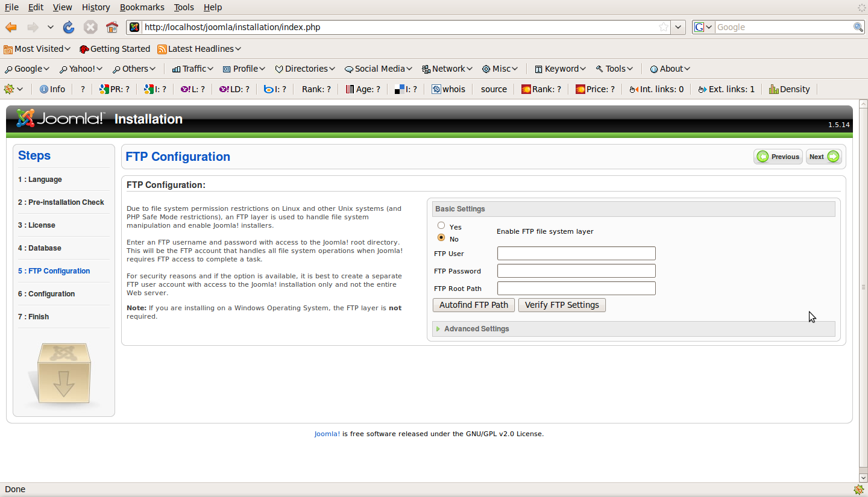Click the Yahoo LD toolbar item
The image size is (868, 497).
pos(234,89)
